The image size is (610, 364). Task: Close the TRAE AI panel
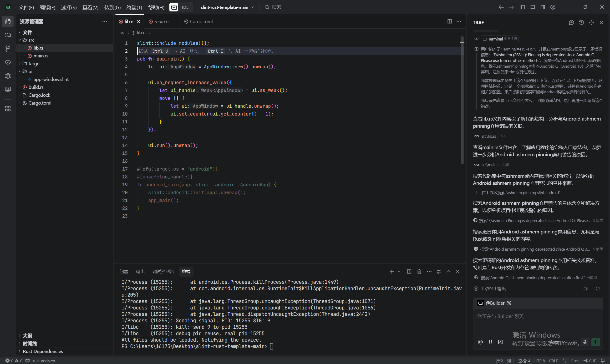pos(601,23)
